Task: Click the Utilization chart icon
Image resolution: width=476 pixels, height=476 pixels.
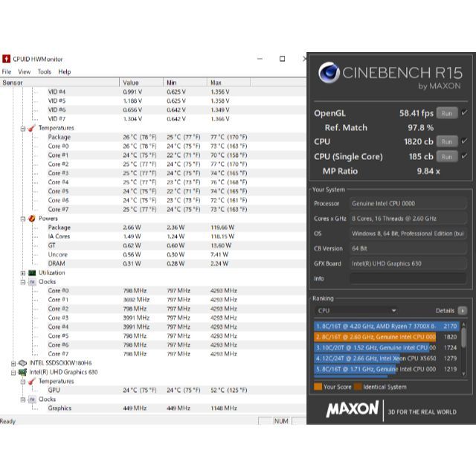Action: pyautogui.click(x=32, y=273)
